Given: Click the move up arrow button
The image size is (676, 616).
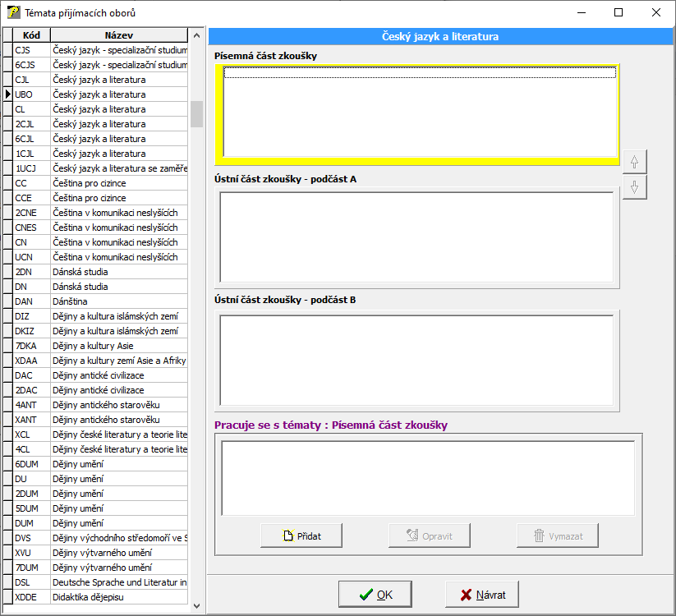Looking at the screenshot, I should click(x=633, y=162).
